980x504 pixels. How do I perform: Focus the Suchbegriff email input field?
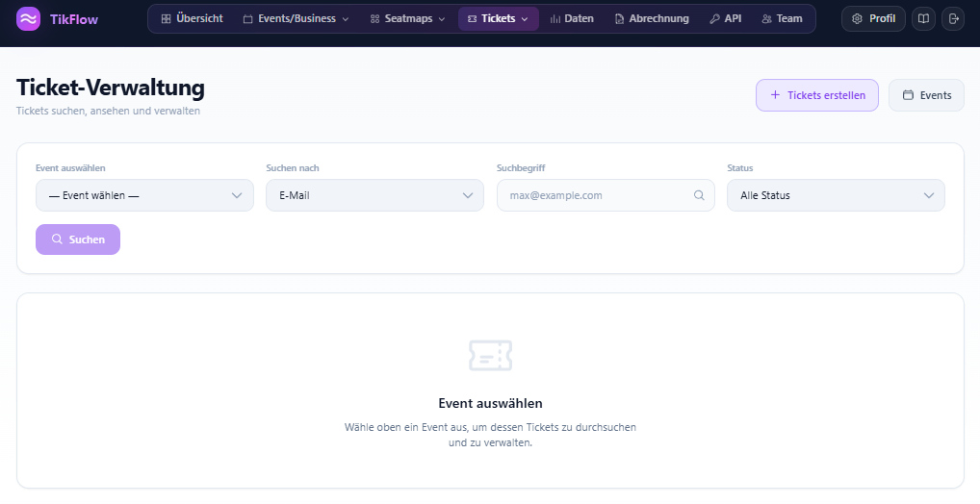pyautogui.click(x=597, y=195)
